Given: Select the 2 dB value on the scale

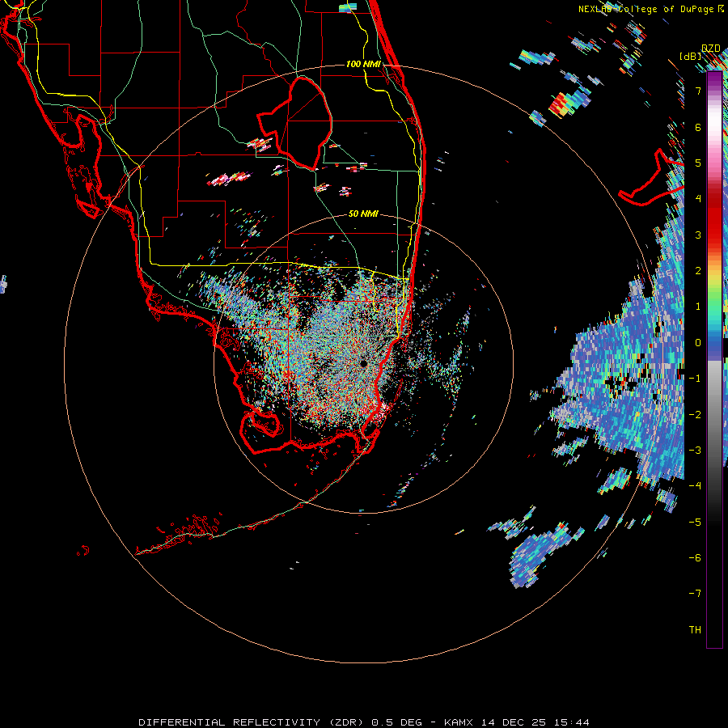Looking at the screenshot, I should click(698, 271).
